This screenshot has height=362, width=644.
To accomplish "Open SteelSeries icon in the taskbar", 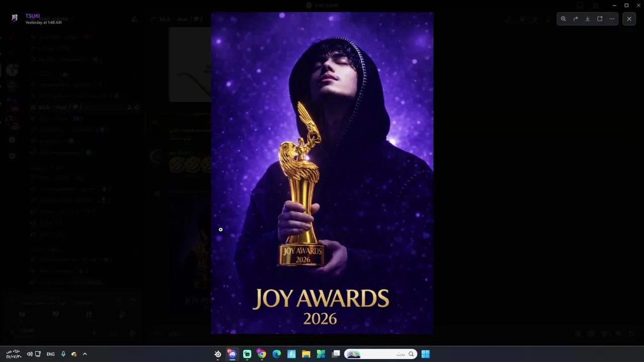I will 218,354.
